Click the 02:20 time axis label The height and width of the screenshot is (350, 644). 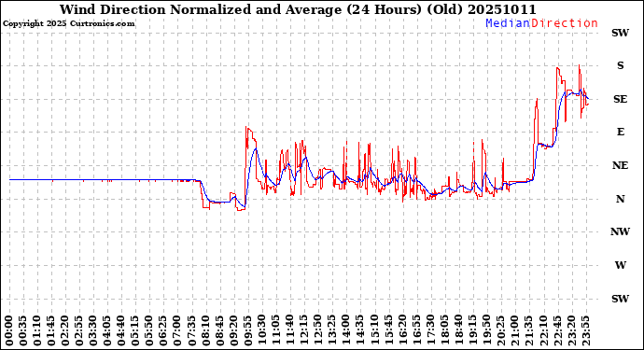coord(65,330)
